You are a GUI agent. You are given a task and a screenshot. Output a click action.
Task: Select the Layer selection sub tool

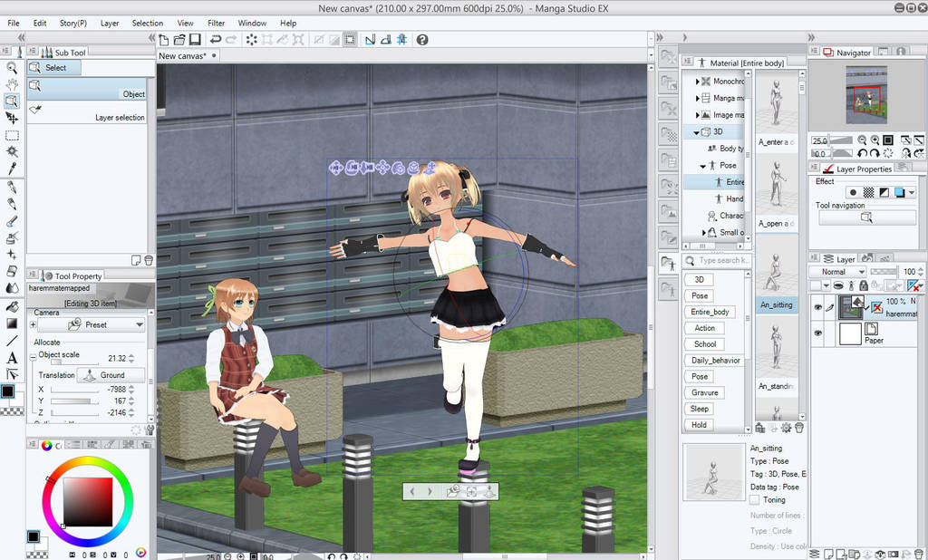coord(88,111)
